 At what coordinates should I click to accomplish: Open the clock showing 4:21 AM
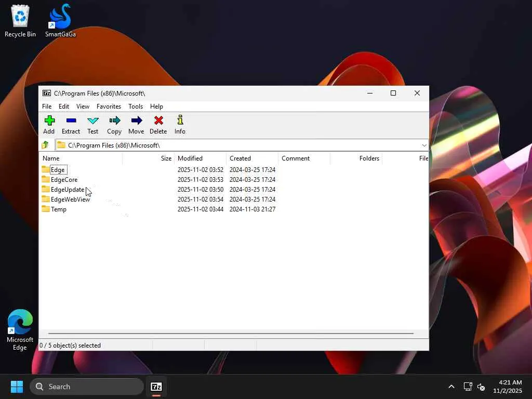[x=508, y=387]
